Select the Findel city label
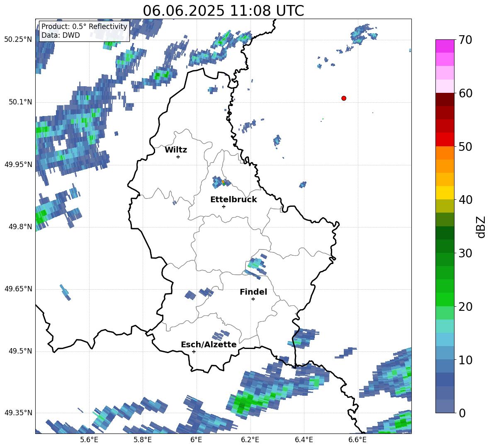Image resolution: width=491 pixels, height=448 pixels. (253, 292)
